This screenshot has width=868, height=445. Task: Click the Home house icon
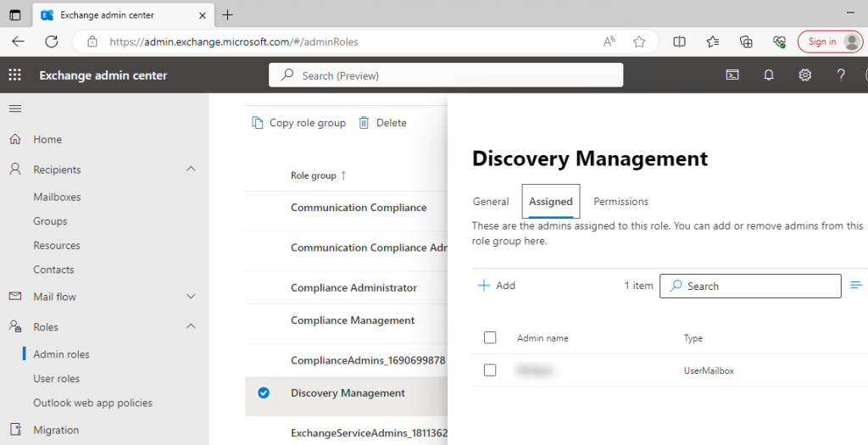point(15,139)
